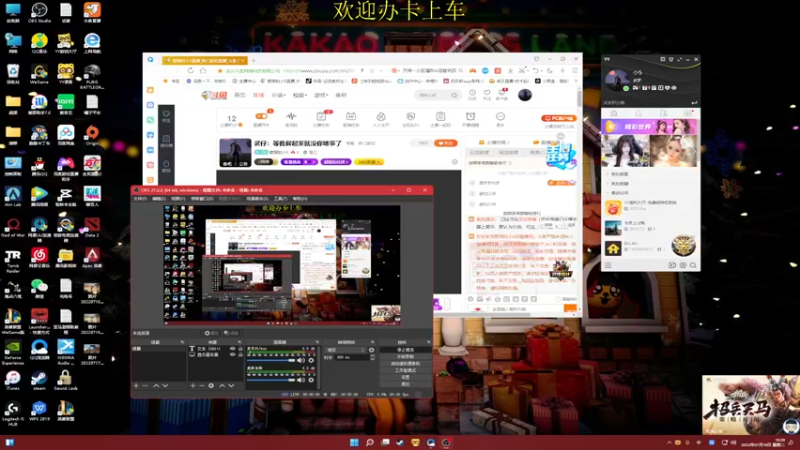Click the start recording button in OBS
This screenshot has width=800, height=450.
(x=406, y=357)
